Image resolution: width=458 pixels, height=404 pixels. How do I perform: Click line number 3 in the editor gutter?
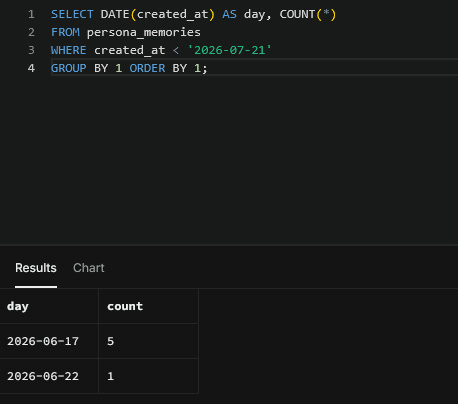(x=31, y=50)
